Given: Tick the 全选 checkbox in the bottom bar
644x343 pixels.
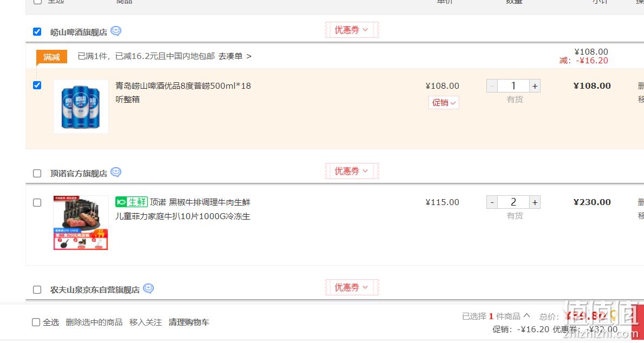Looking at the screenshot, I should point(36,322).
